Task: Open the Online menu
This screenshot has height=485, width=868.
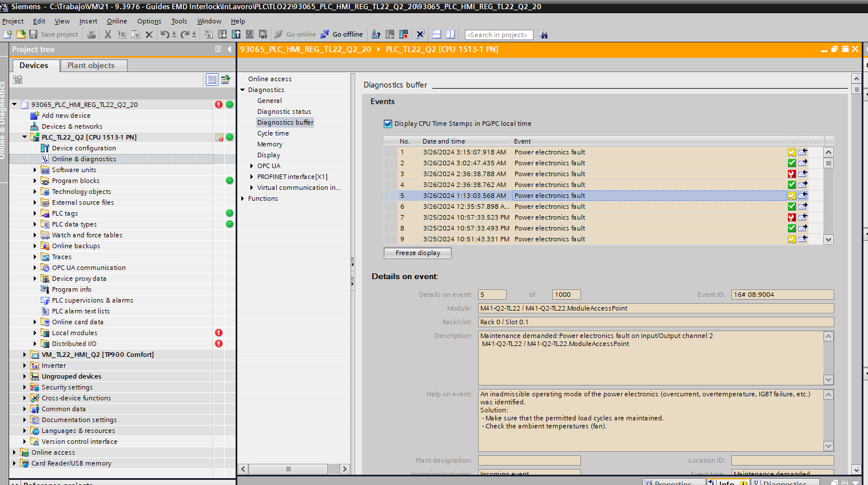Action: pyautogui.click(x=117, y=21)
